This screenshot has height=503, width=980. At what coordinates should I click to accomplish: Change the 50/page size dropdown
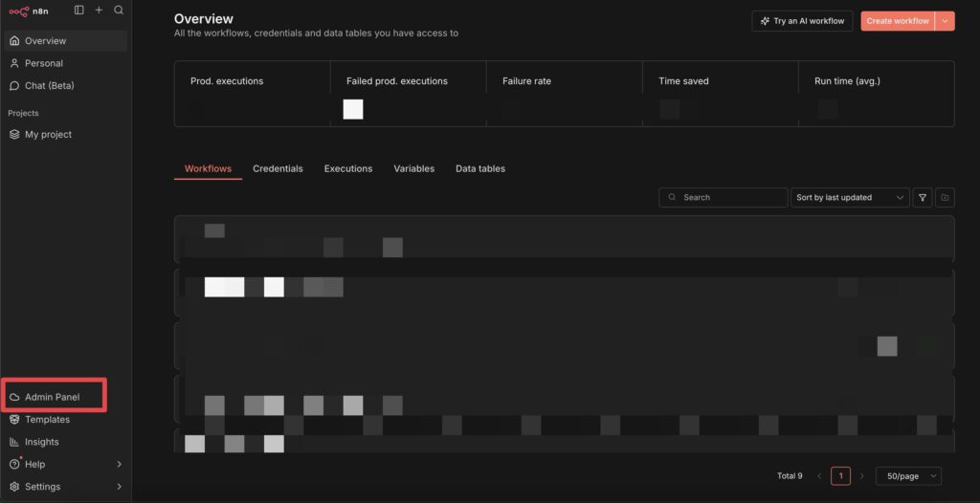pyautogui.click(x=908, y=476)
